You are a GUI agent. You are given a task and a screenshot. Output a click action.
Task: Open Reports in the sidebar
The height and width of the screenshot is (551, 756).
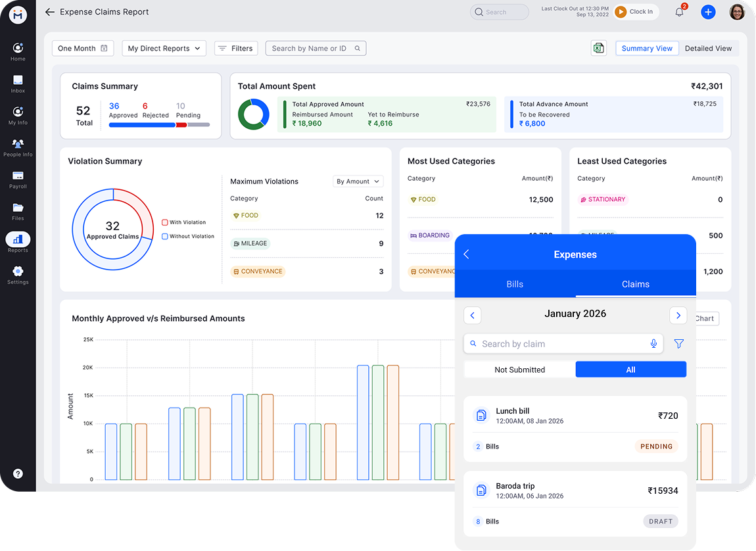pyautogui.click(x=18, y=243)
